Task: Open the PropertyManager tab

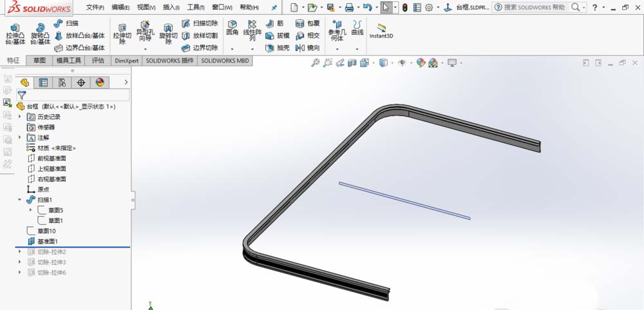Action: tap(43, 82)
